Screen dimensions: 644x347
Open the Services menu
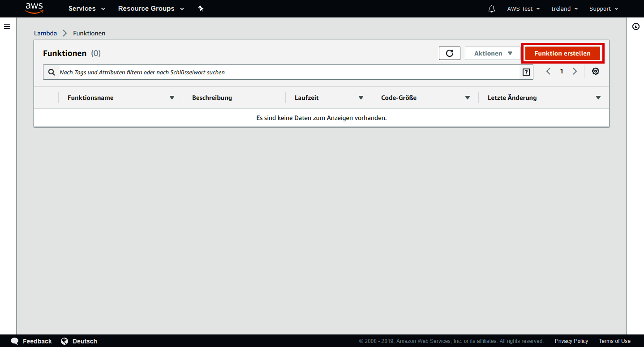pyautogui.click(x=86, y=9)
